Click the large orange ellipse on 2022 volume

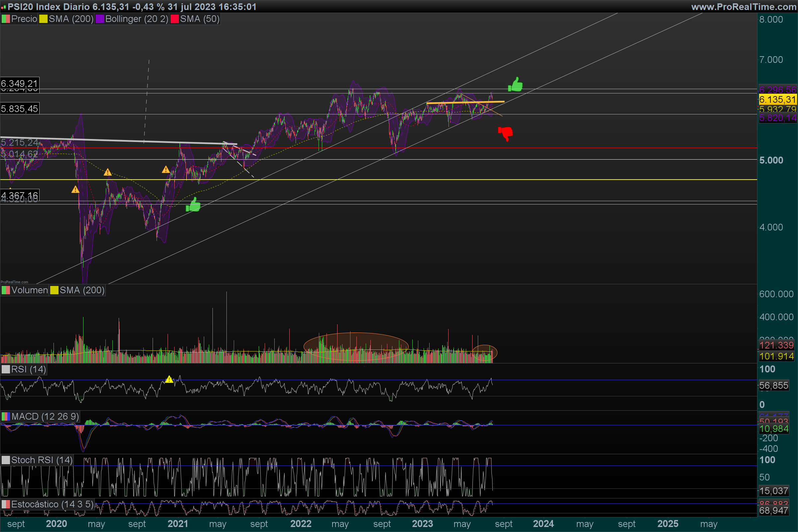tap(355, 346)
